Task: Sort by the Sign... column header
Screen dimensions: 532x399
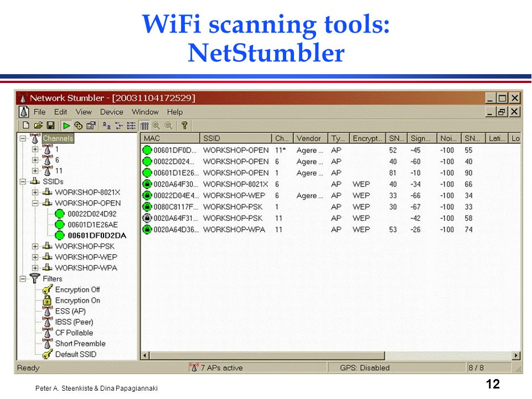Action: coord(422,138)
